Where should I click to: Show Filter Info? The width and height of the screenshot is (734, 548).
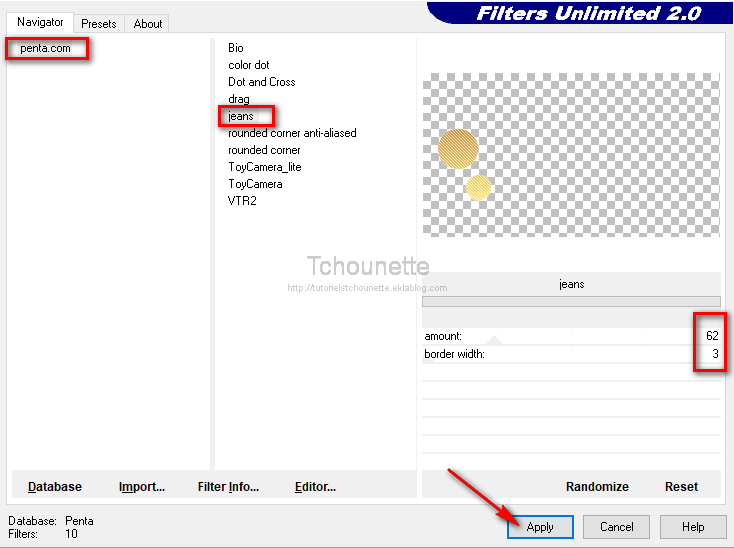pos(228,487)
